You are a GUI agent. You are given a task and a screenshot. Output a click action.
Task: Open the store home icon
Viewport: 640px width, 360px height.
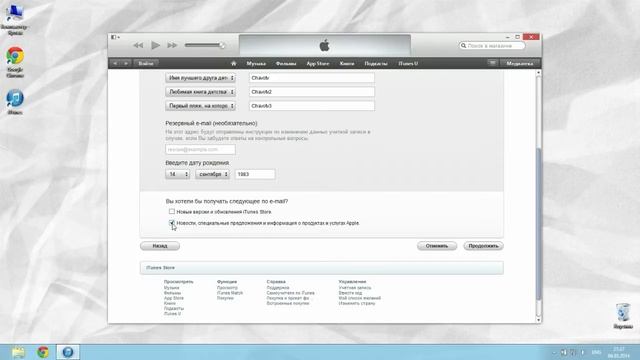click(233, 63)
